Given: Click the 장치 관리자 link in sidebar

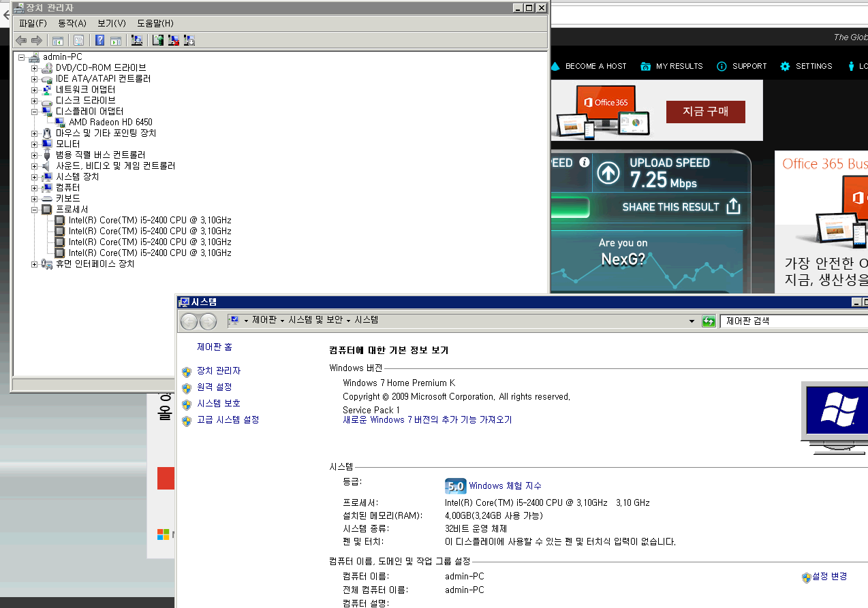Looking at the screenshot, I should click(218, 371).
